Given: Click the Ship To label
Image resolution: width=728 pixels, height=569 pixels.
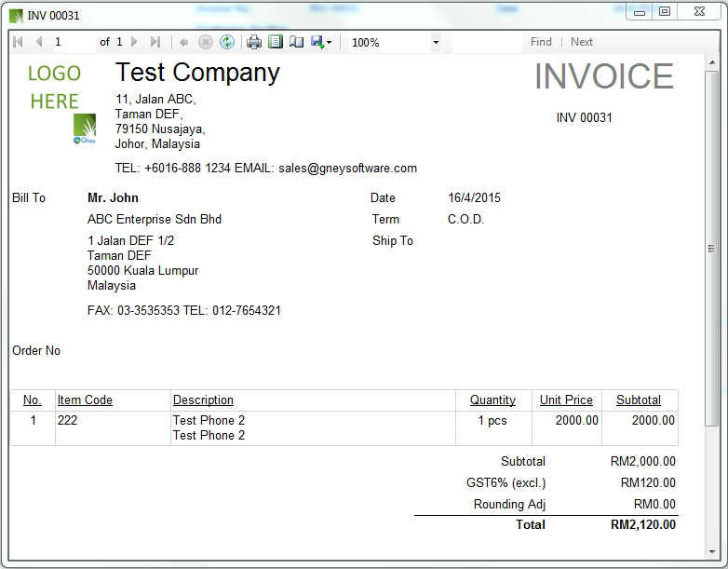Looking at the screenshot, I should [393, 240].
